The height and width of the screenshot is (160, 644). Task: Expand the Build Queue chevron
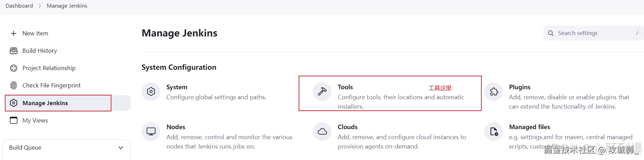[121, 148]
